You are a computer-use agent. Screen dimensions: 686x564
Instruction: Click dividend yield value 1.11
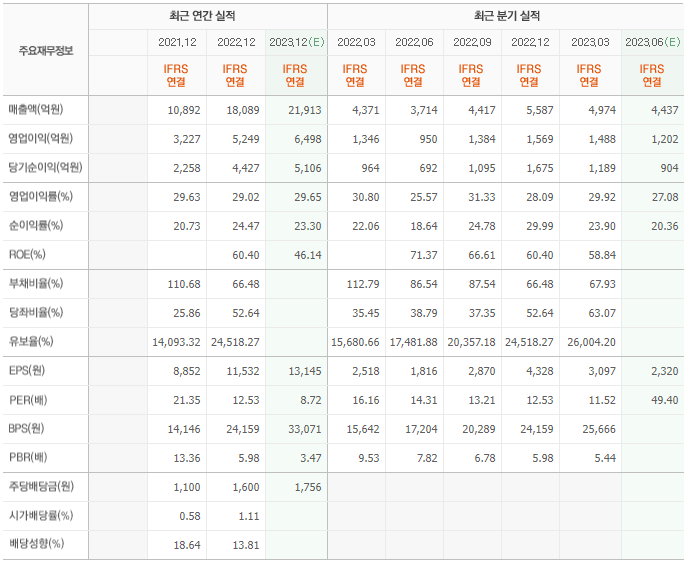pos(249,516)
